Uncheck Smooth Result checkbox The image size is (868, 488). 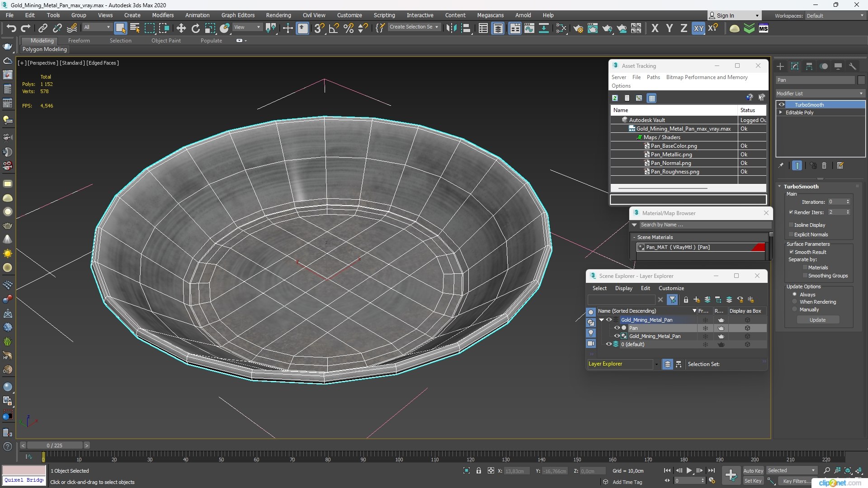click(x=791, y=252)
